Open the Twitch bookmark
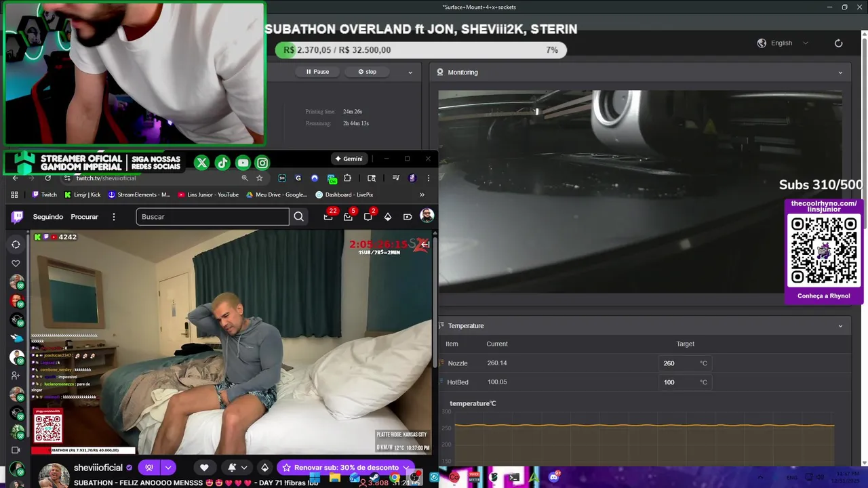The height and width of the screenshot is (488, 868). (45, 195)
